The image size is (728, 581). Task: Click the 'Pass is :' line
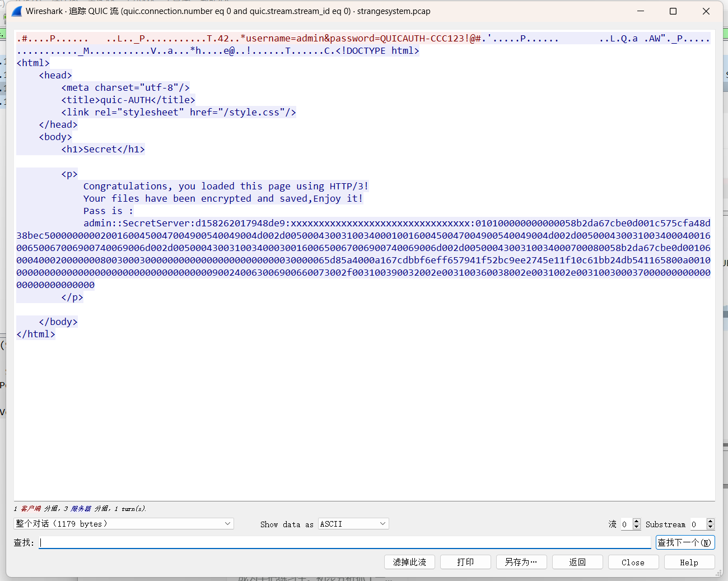pos(108,211)
